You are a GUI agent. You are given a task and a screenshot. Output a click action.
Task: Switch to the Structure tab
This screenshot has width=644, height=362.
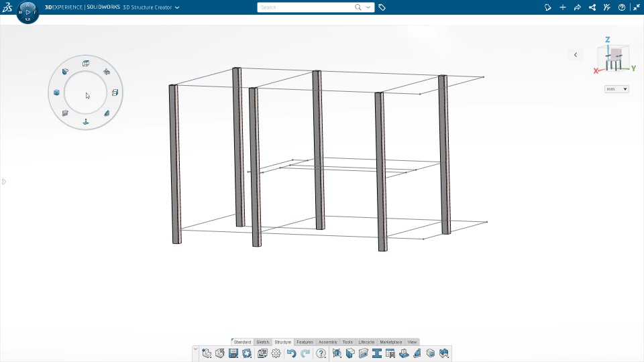click(x=283, y=342)
